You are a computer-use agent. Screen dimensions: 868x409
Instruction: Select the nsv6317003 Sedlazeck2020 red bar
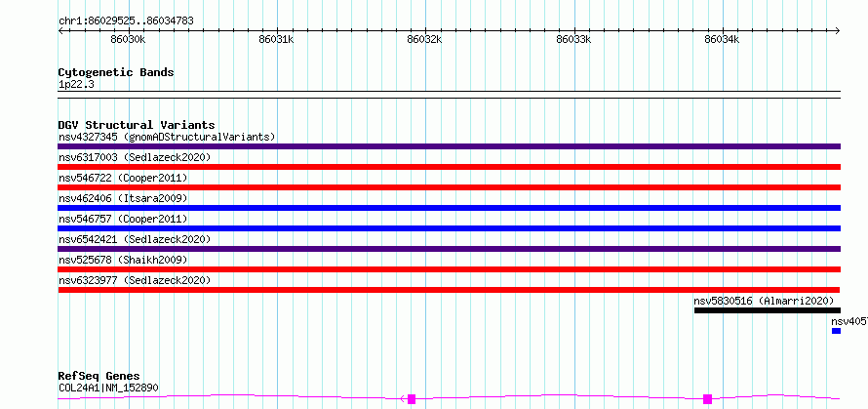[x=449, y=167]
